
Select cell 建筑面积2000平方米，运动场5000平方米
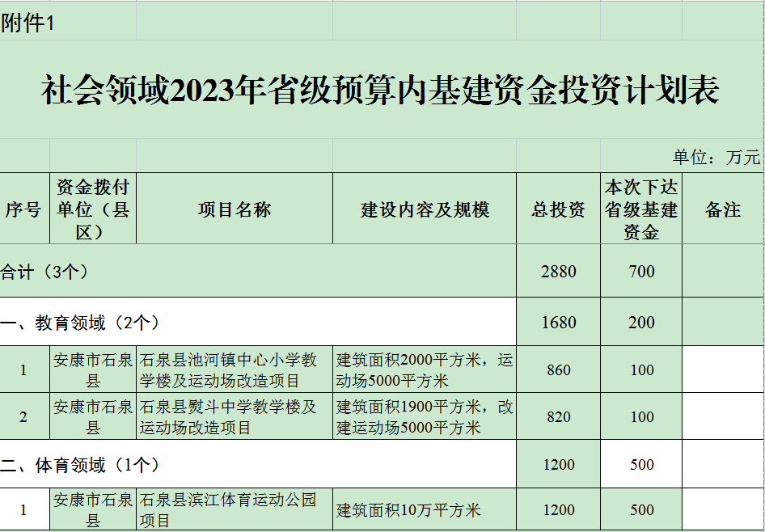point(425,369)
